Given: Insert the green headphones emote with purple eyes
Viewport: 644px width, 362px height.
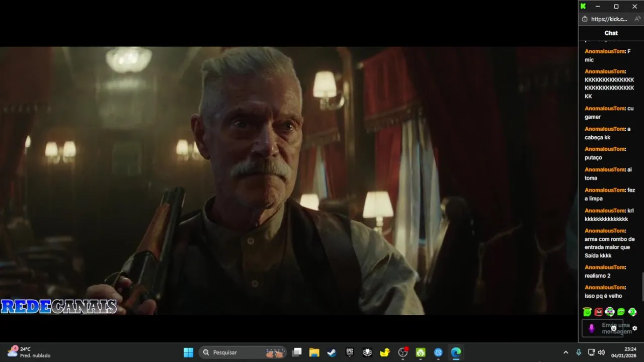Looking at the screenshot, I should [x=610, y=312].
